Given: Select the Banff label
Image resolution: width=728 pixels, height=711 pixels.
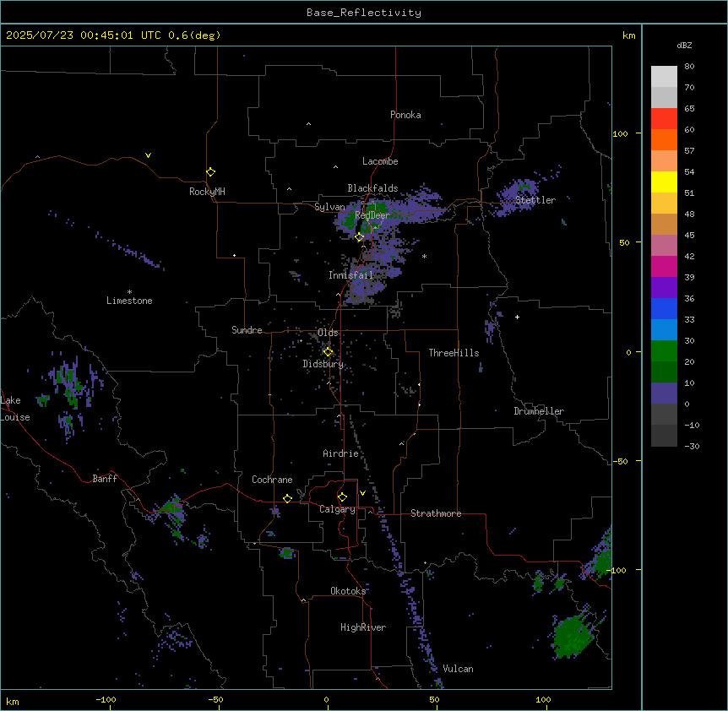Looking at the screenshot, I should 105,479.
